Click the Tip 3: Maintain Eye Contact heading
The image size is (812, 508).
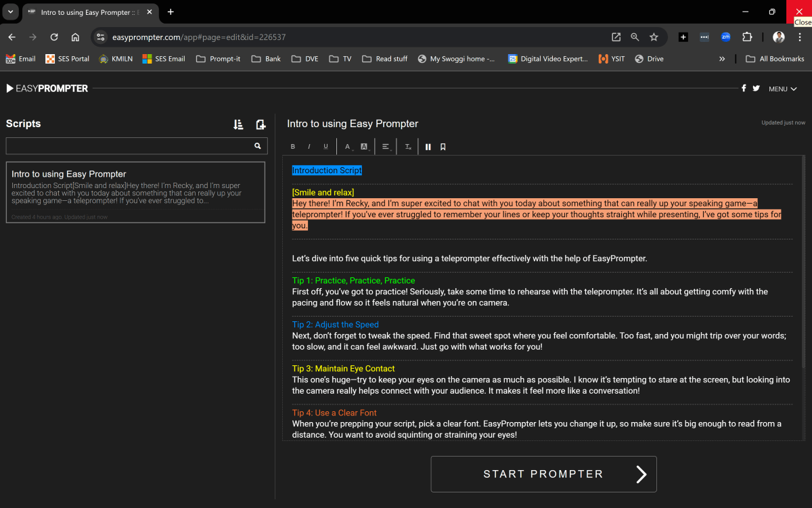pyautogui.click(x=344, y=369)
